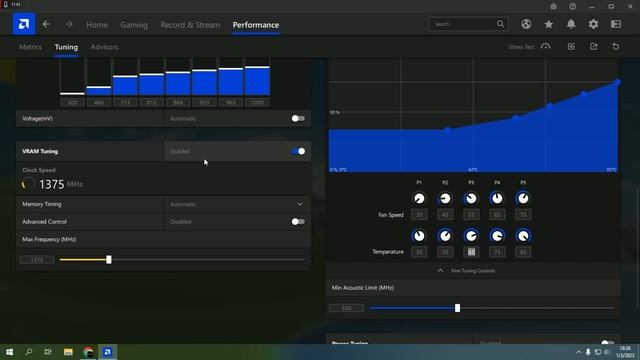
Task: Open Task View in the taskbar
Action: coord(48,352)
